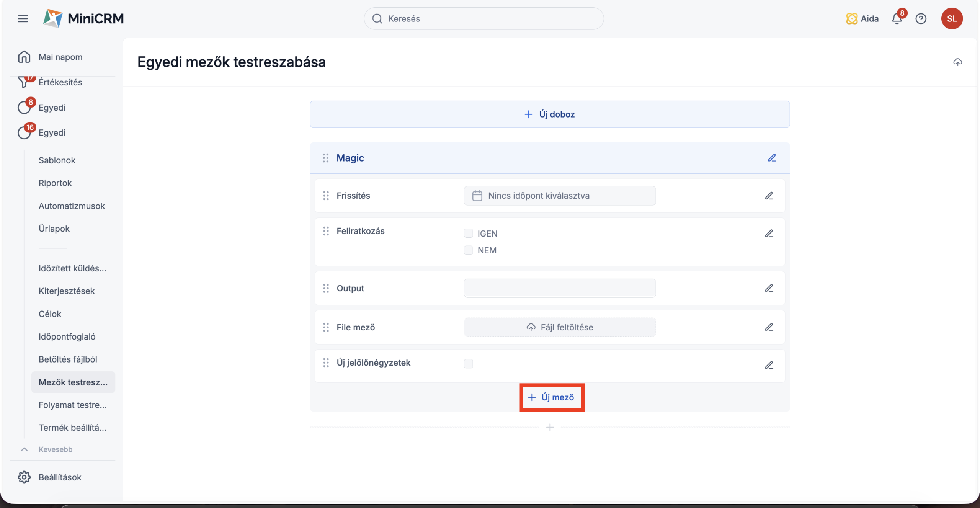
Task: Grab the Frissítés row drag handle
Action: 326,196
